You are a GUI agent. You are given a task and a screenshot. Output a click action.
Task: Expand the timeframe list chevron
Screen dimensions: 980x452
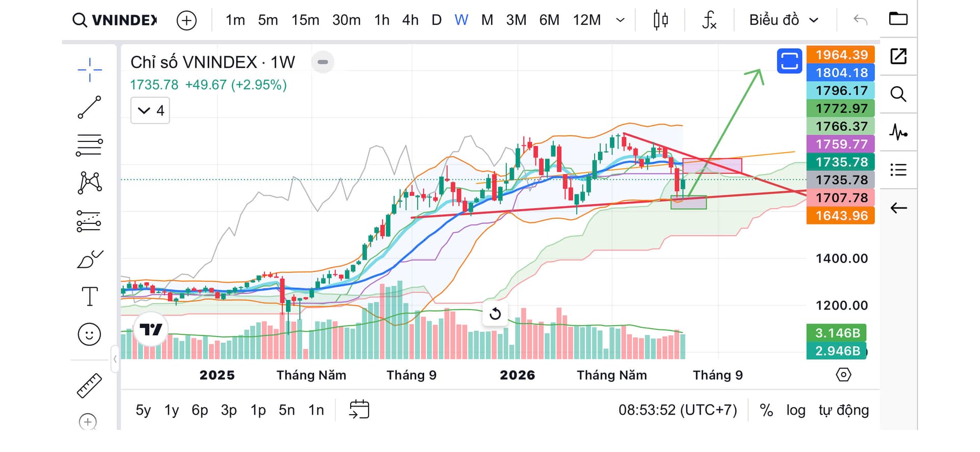click(621, 20)
